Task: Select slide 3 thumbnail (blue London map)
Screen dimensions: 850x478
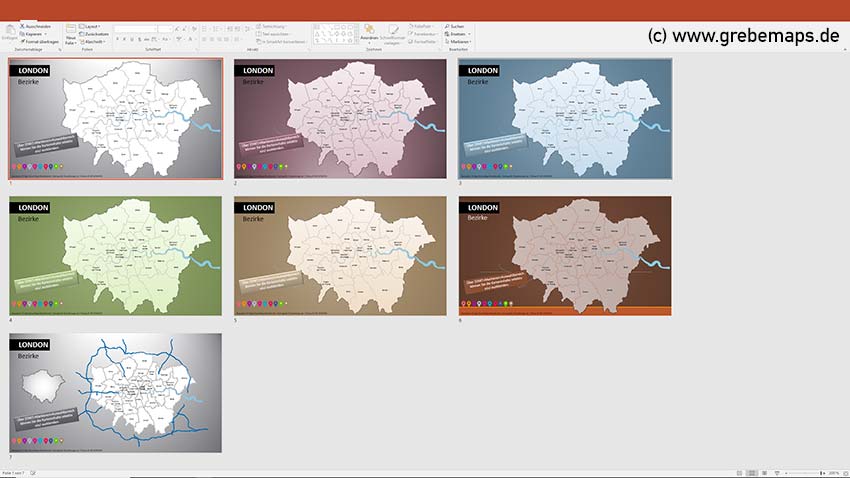Action: (x=565, y=119)
